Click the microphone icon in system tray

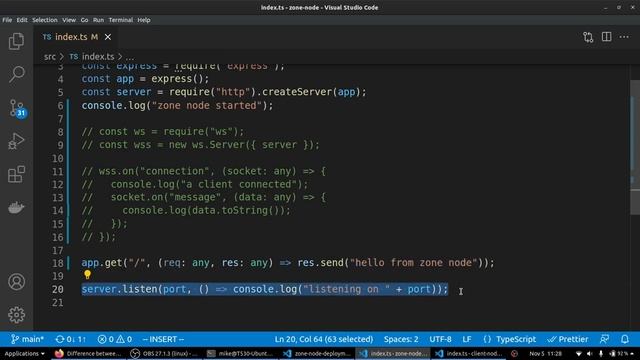[x=600, y=353]
